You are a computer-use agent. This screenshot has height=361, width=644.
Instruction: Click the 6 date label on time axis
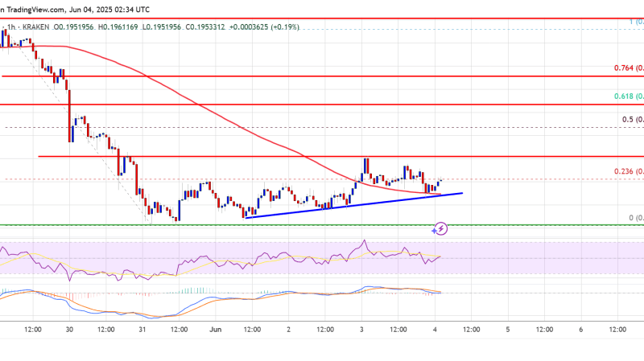coord(580,330)
